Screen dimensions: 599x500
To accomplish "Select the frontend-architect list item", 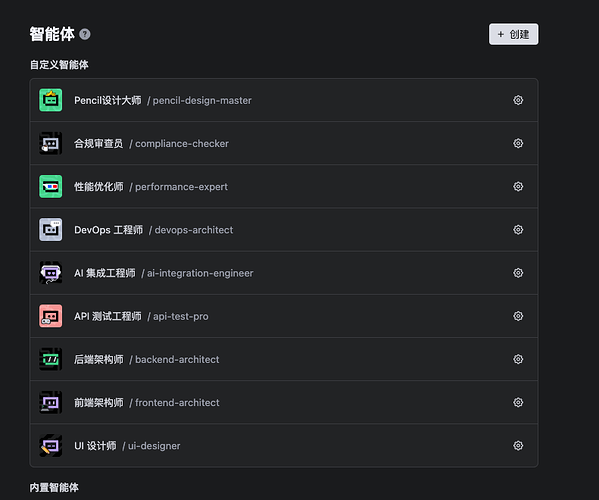I will [284, 402].
